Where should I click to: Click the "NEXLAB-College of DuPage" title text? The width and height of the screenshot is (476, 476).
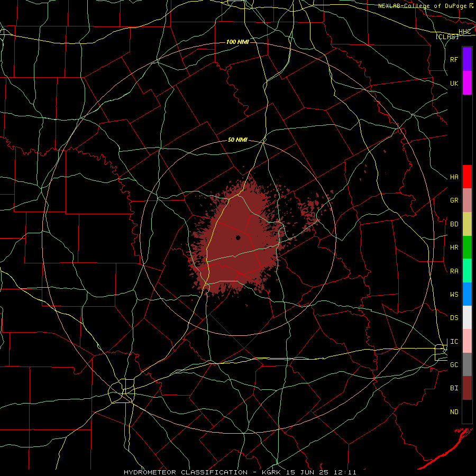pos(422,6)
